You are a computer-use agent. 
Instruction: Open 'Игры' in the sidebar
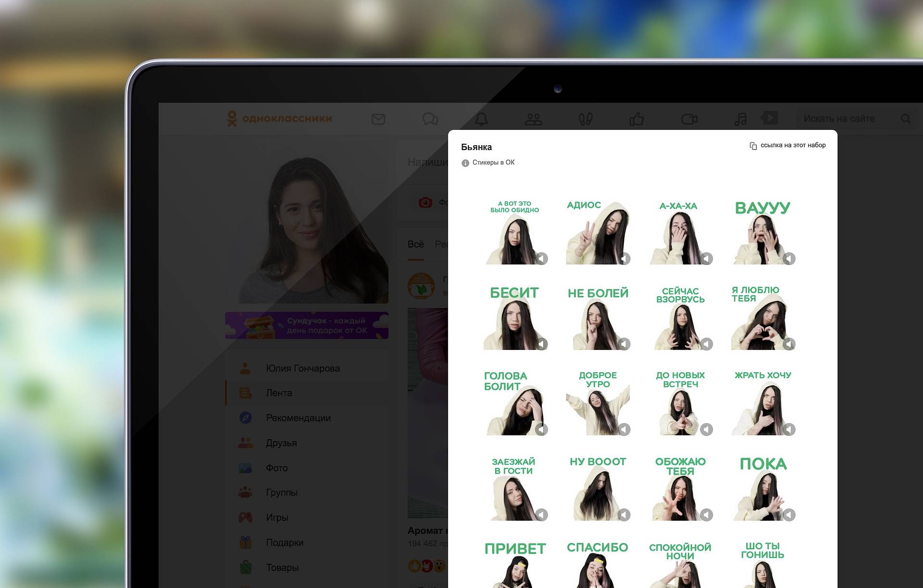click(307, 517)
